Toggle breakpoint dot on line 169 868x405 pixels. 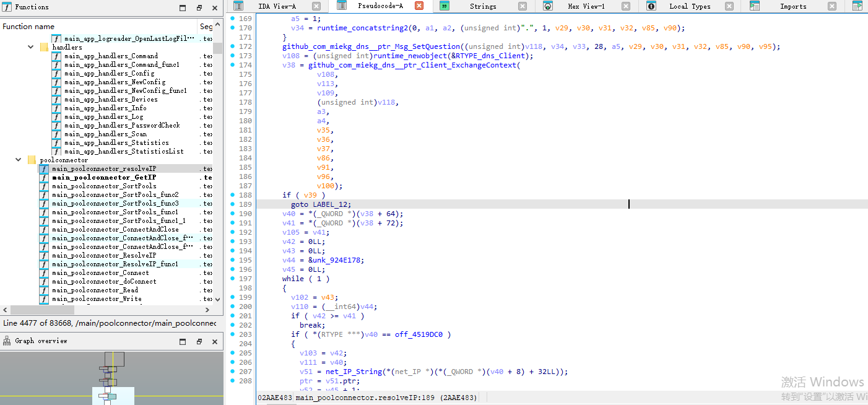click(232, 19)
